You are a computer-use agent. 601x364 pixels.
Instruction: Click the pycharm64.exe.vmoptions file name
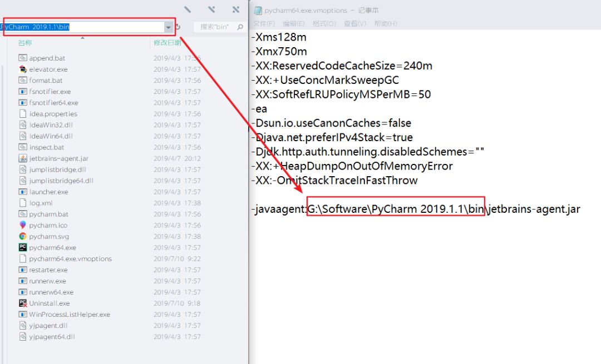pos(71,259)
